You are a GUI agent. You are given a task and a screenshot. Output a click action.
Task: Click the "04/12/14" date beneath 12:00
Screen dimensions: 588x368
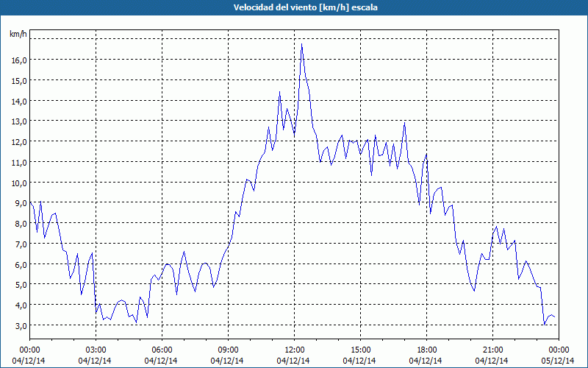tap(293, 361)
